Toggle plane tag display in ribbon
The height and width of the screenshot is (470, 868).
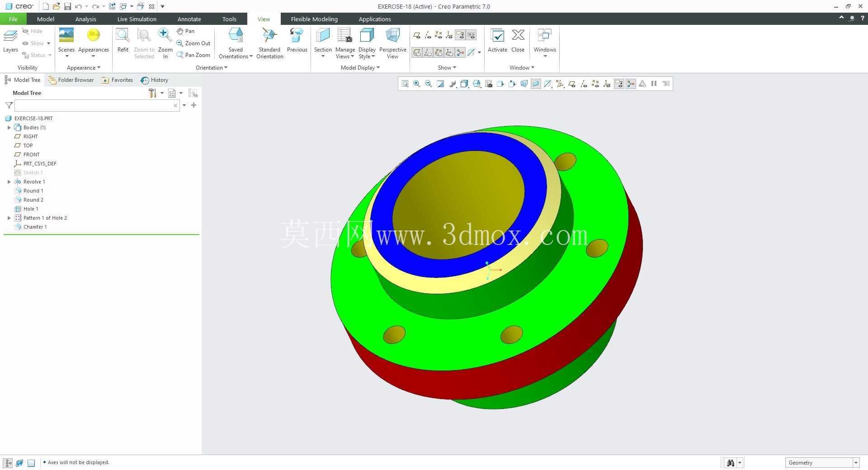coord(417,52)
